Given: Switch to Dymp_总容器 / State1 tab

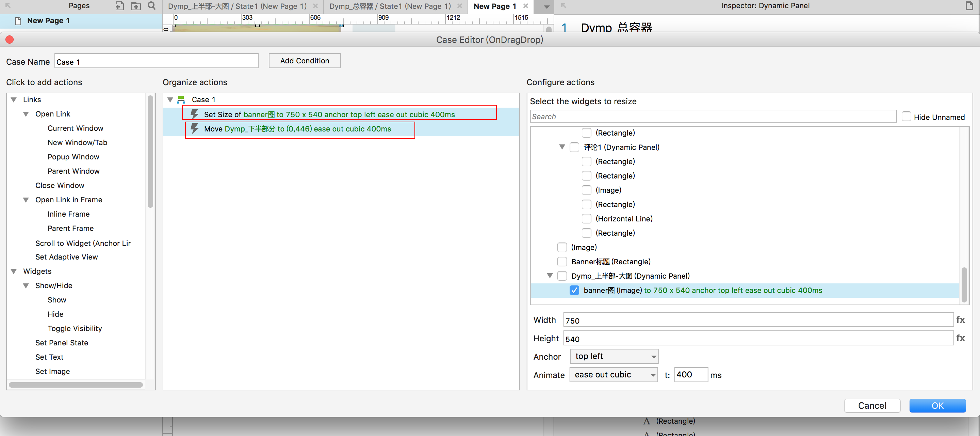Looking at the screenshot, I should click(x=390, y=6).
